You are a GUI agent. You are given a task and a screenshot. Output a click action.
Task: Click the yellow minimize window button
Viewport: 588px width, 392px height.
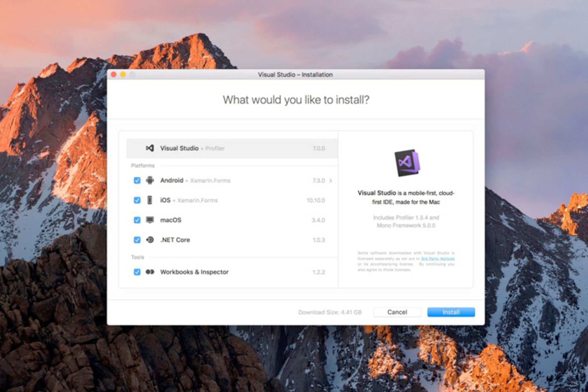point(123,74)
